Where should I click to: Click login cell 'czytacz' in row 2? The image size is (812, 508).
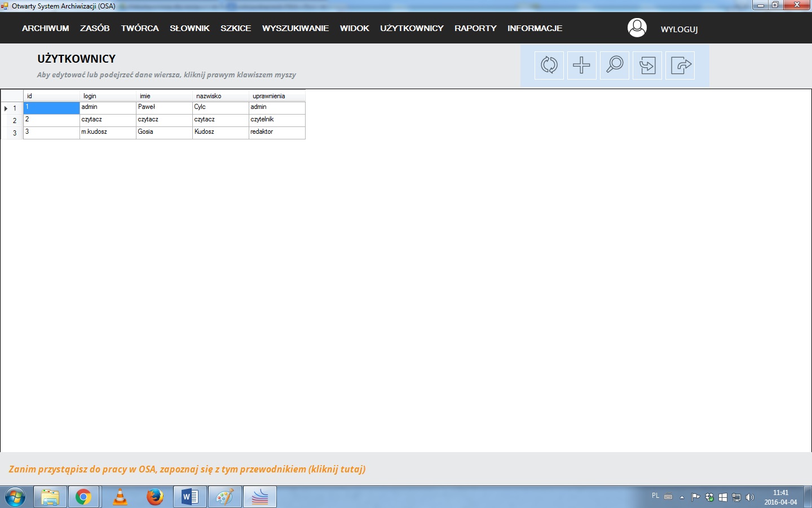(x=108, y=120)
